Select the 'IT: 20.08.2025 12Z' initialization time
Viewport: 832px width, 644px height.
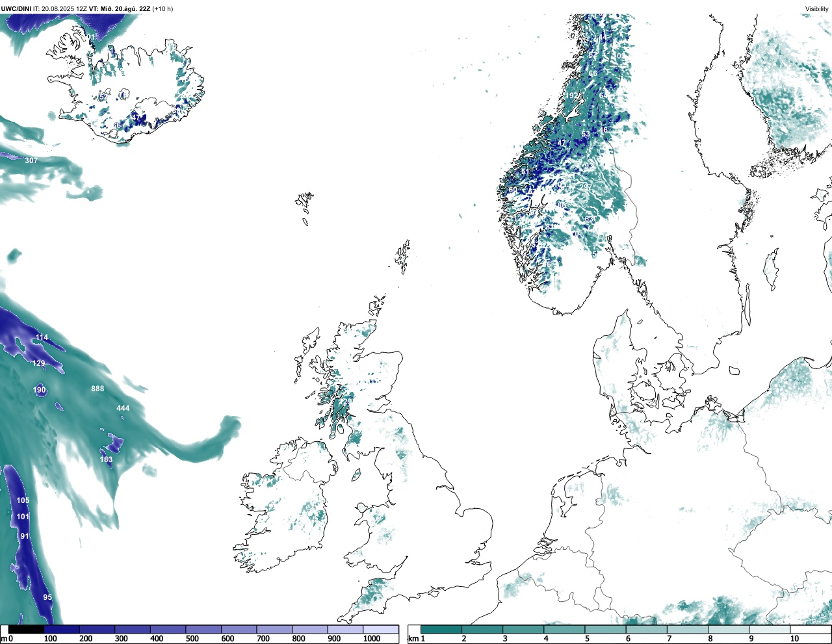pos(61,9)
